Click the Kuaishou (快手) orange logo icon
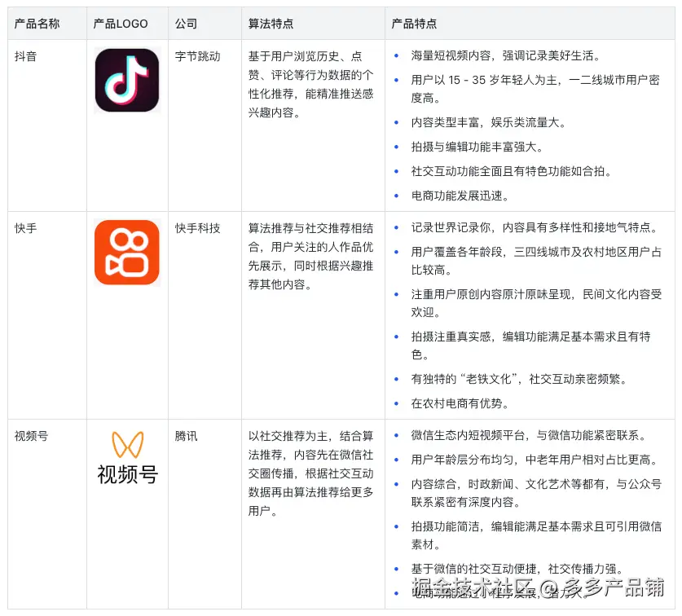The width and height of the screenshot is (682, 616). [x=127, y=253]
